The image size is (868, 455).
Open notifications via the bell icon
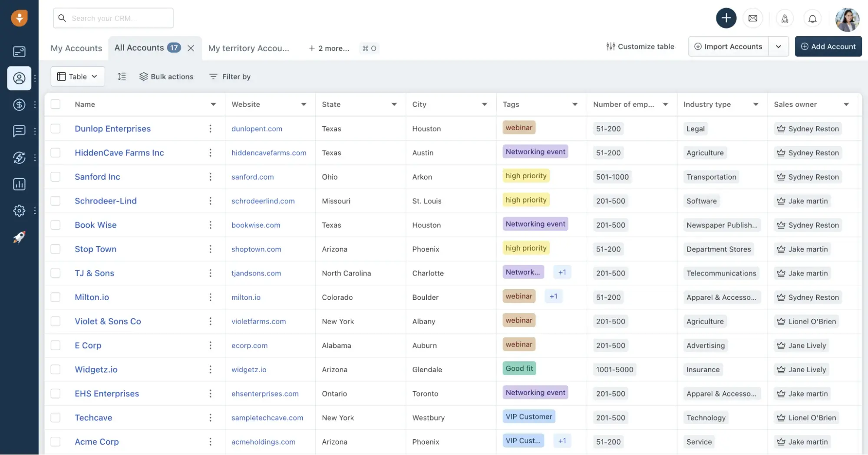pyautogui.click(x=812, y=18)
